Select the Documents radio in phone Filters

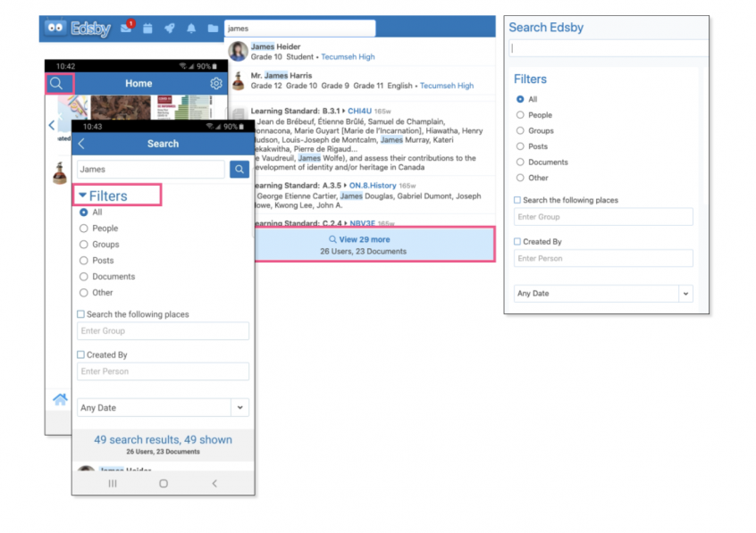[x=84, y=277]
